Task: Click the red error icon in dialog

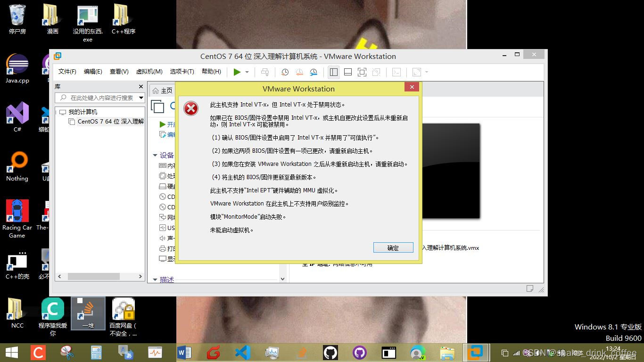Action: 191,109
